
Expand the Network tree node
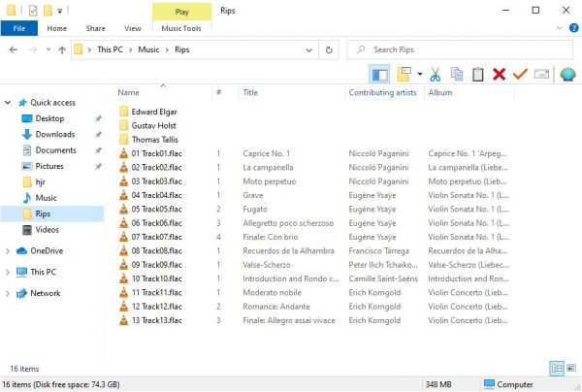click(x=8, y=293)
